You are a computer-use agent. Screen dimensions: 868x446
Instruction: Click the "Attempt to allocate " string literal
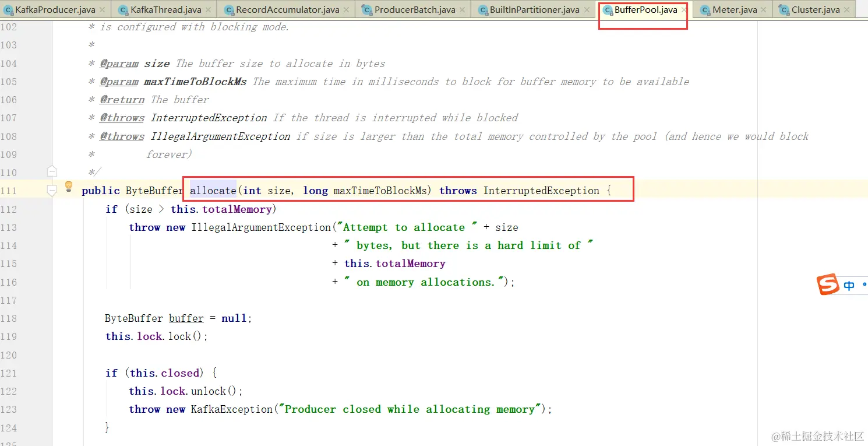pyautogui.click(x=407, y=227)
